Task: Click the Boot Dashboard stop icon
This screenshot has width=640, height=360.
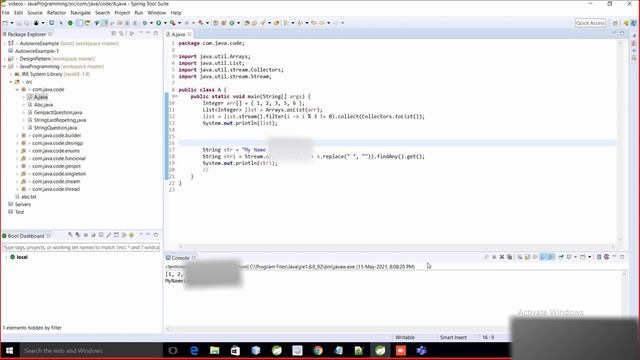Action: (86, 235)
